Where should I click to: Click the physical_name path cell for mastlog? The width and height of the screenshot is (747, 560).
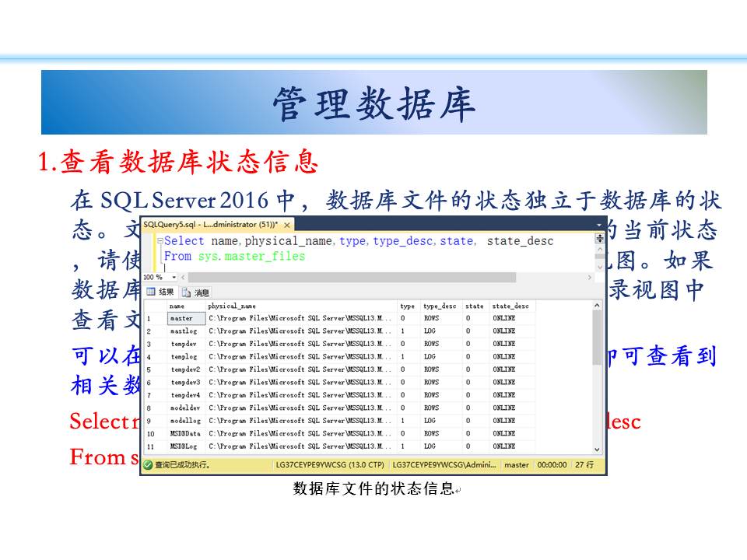click(301, 331)
